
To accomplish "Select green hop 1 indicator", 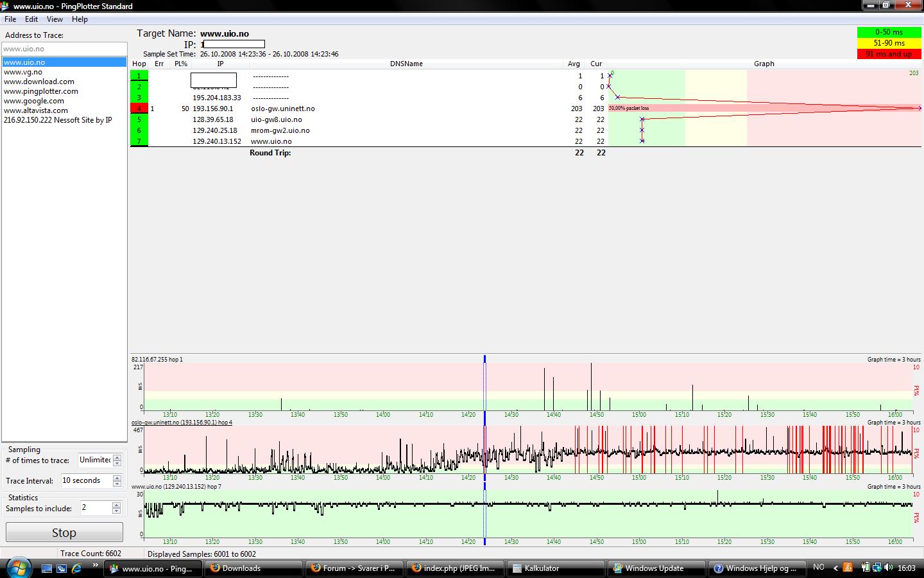I will pyautogui.click(x=139, y=76).
